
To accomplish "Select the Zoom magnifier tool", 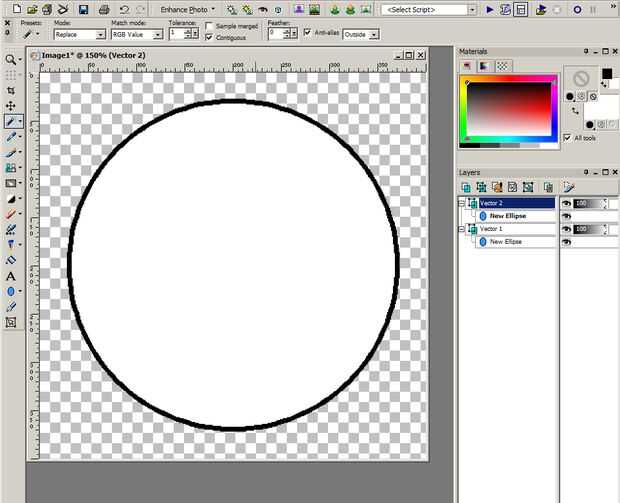I will tap(10, 60).
